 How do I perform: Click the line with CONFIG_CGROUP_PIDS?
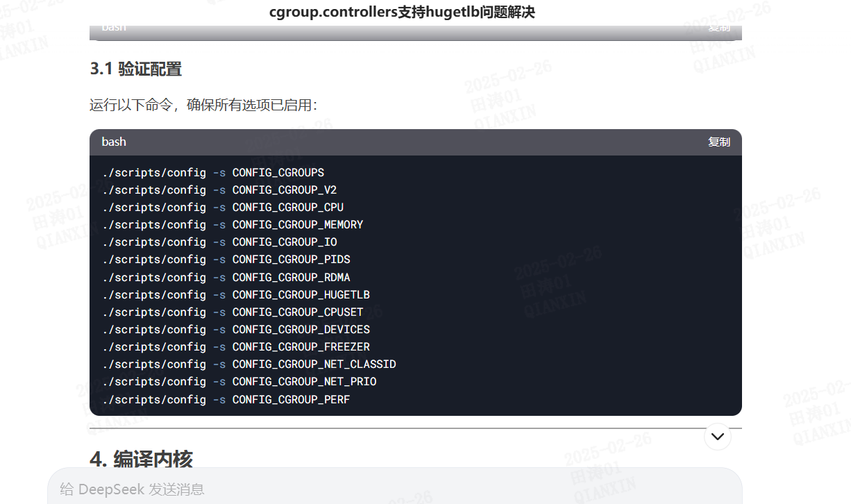(x=226, y=259)
